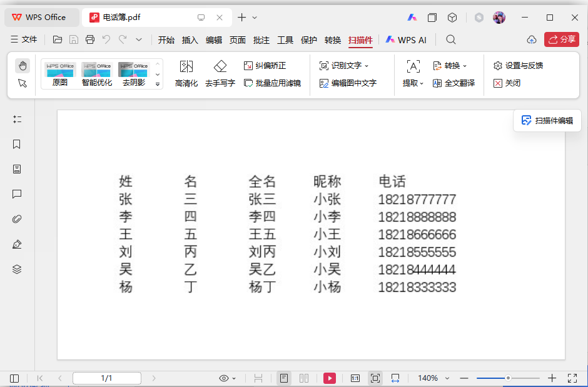Toggle single page view

click(x=284, y=378)
